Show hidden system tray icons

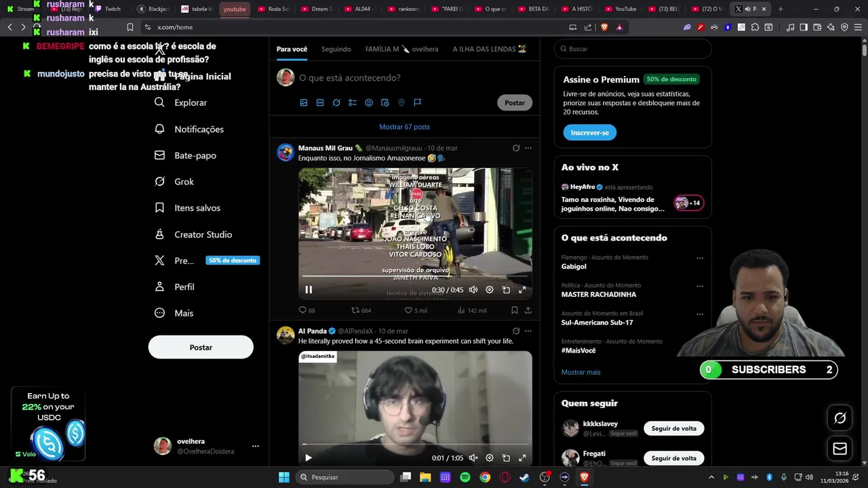tap(711, 477)
